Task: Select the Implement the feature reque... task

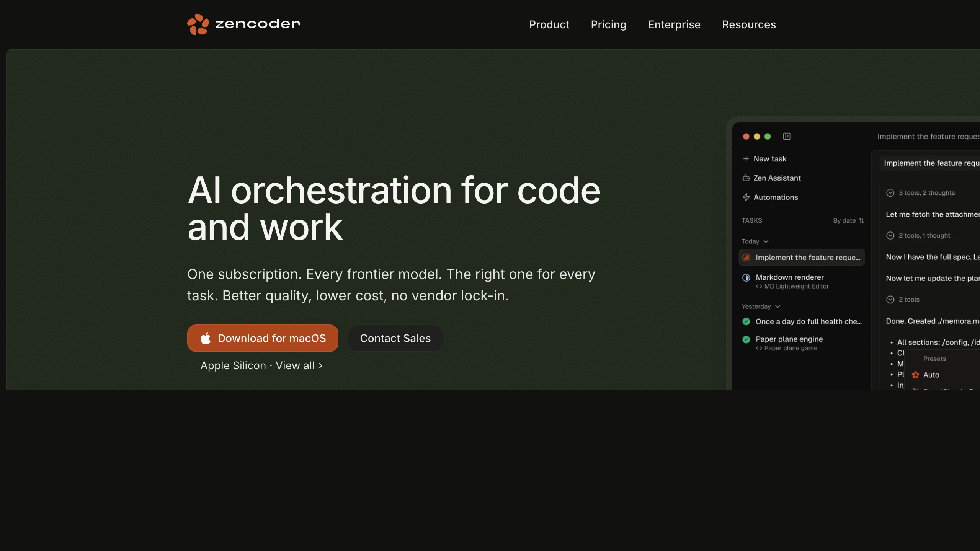Action: (802, 258)
